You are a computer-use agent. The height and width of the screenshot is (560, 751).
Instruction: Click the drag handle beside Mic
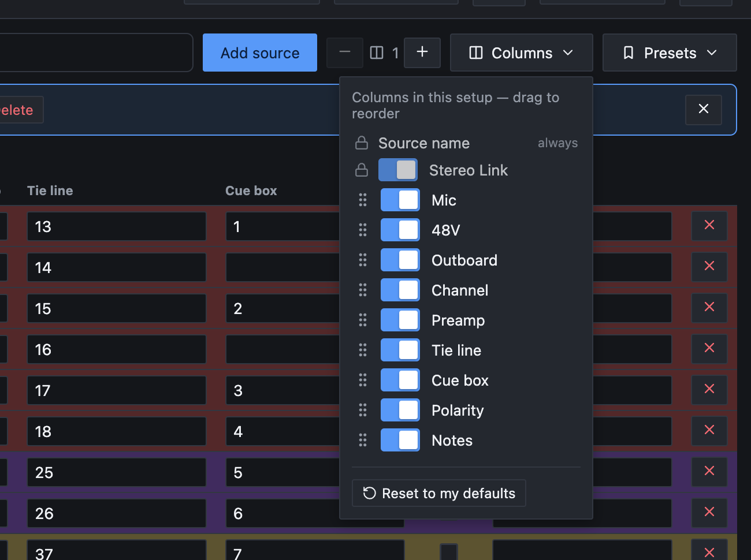pyautogui.click(x=363, y=200)
